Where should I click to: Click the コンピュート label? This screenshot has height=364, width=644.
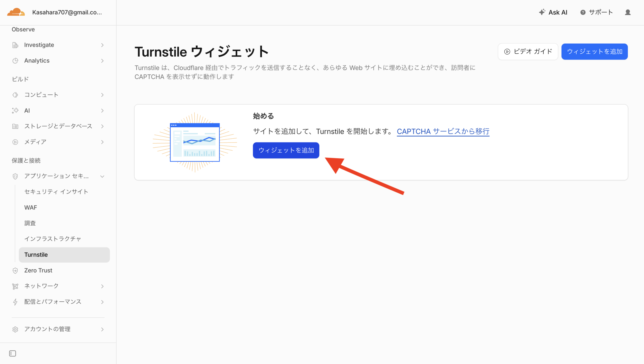tap(41, 95)
